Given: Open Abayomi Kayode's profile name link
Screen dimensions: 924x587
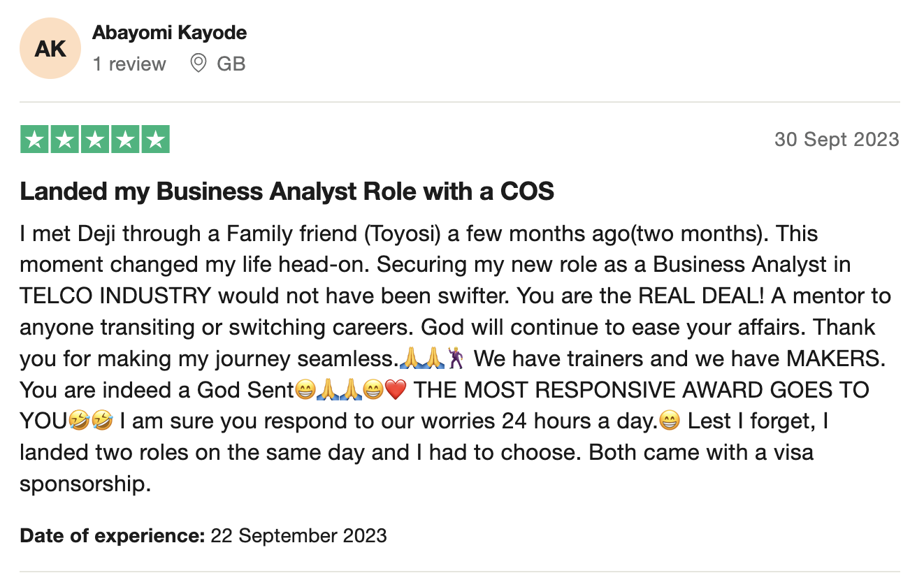Looking at the screenshot, I should [170, 33].
